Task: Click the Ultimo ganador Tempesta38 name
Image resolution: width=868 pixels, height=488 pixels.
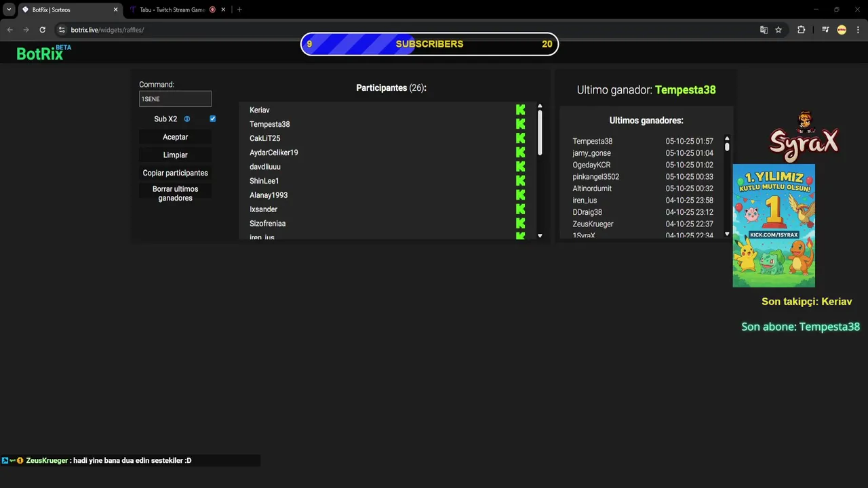Action: click(x=686, y=89)
